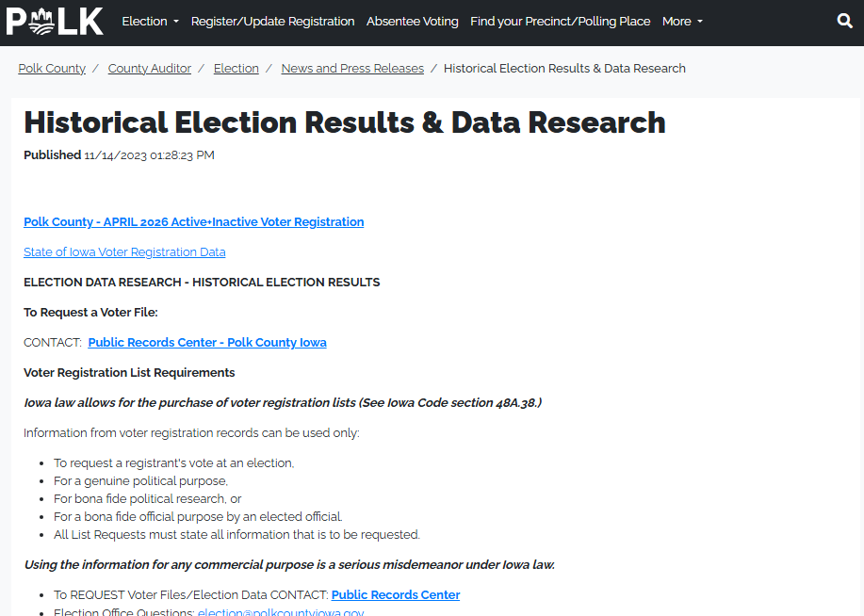Viewport: 864px width, 616px height.
Task: Email the election office address link
Action: click(x=280, y=612)
